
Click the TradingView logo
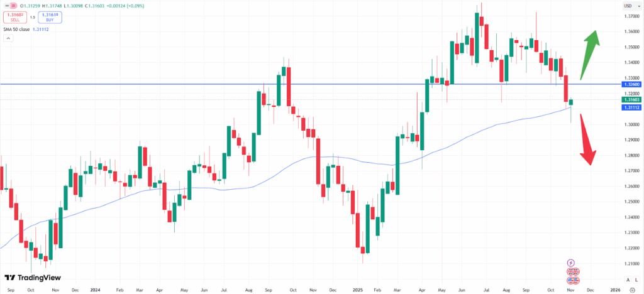click(x=27, y=278)
